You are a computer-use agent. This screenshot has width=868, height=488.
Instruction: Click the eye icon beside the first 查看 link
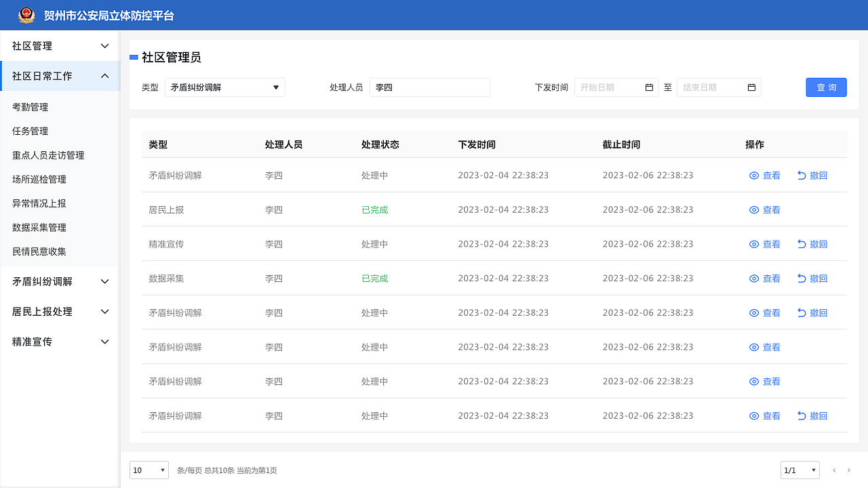pos(753,175)
